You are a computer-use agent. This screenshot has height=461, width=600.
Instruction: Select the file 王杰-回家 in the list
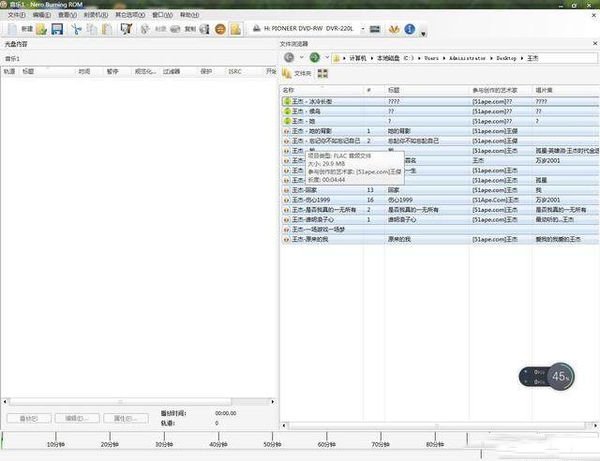(x=306, y=188)
